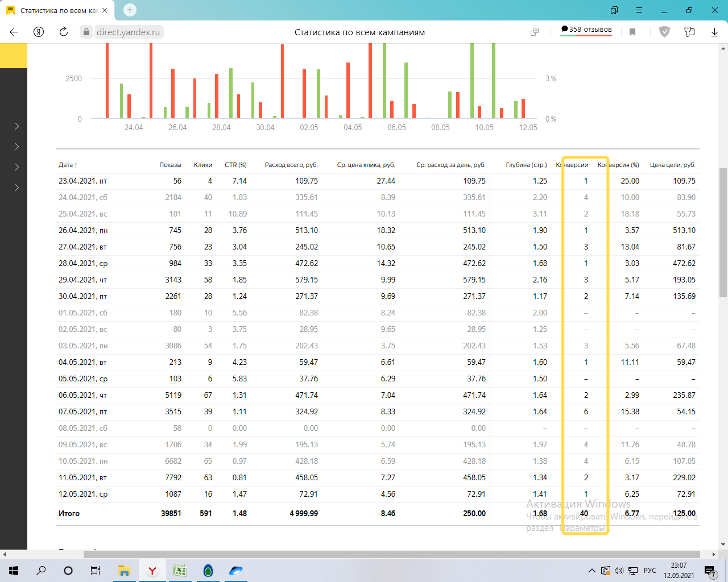Click the copy-tab icon in address bar
728x582 pixels.
[x=535, y=32]
